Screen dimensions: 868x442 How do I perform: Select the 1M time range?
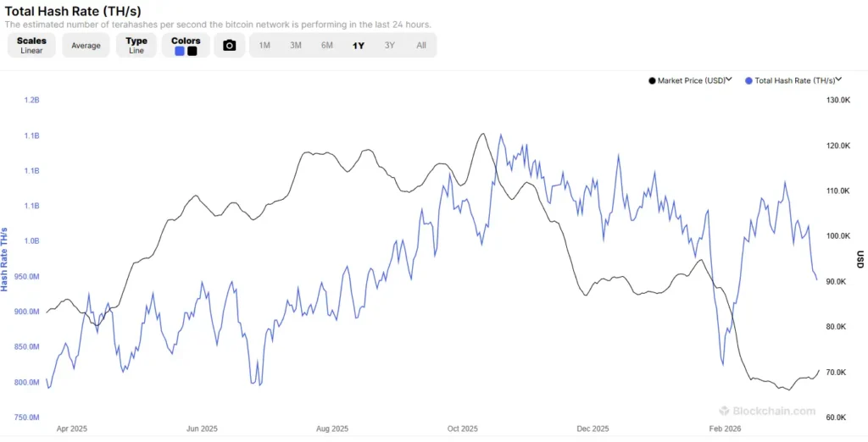pyautogui.click(x=264, y=46)
